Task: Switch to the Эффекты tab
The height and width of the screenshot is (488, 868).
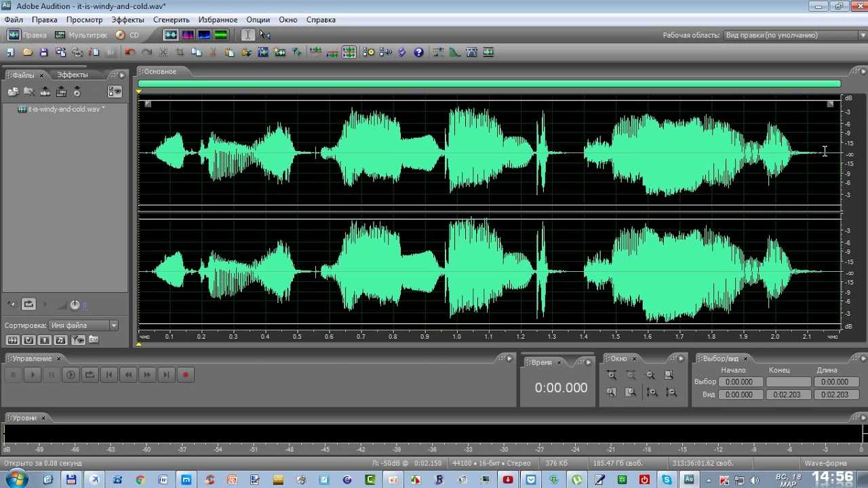Action: (x=72, y=75)
